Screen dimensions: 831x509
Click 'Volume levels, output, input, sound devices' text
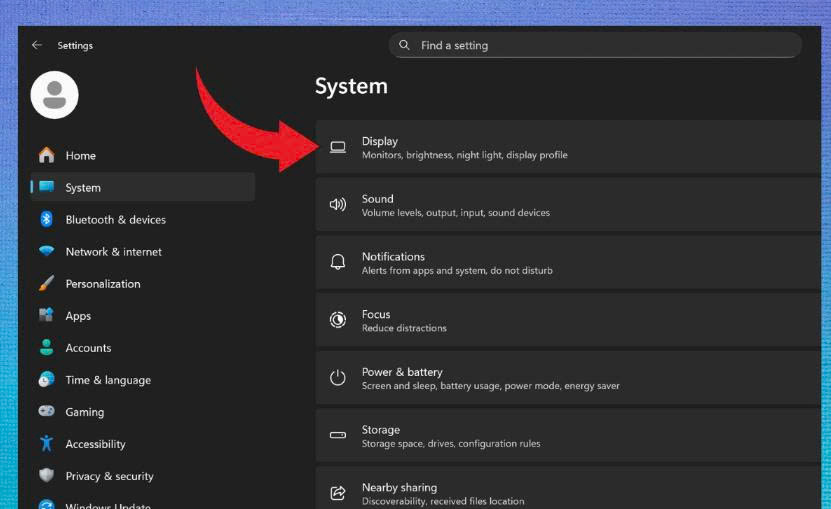click(456, 213)
